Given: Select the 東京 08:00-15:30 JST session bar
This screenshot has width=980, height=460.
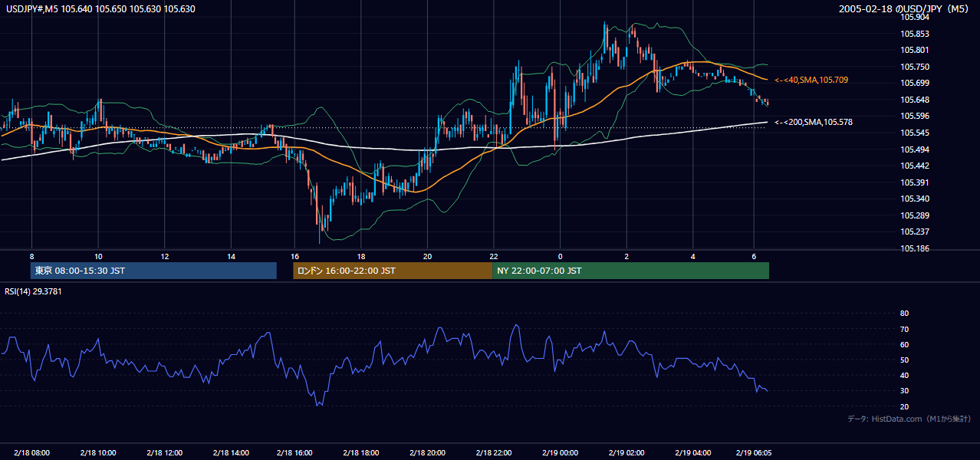Looking at the screenshot, I should (x=154, y=271).
